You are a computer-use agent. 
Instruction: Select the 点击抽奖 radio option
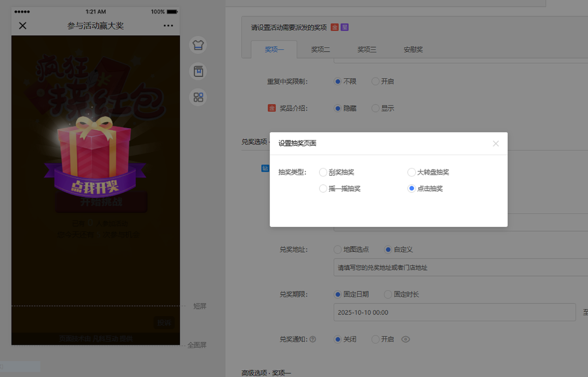click(x=411, y=188)
